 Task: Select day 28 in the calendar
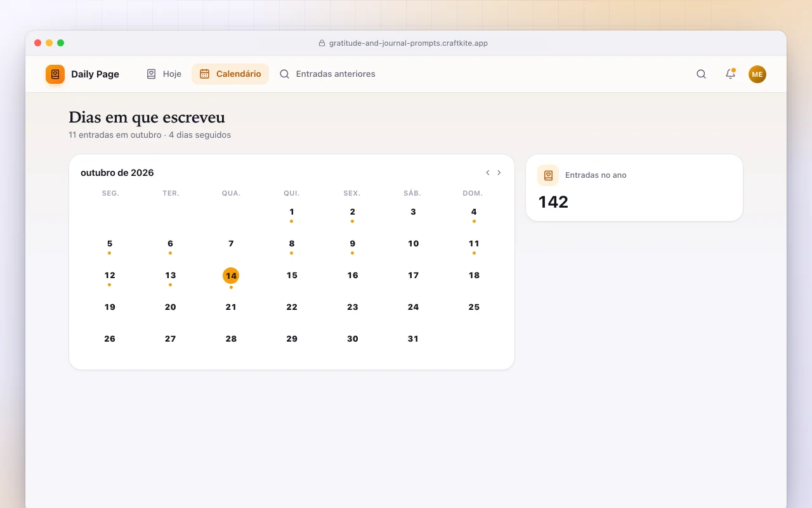pyautogui.click(x=231, y=339)
